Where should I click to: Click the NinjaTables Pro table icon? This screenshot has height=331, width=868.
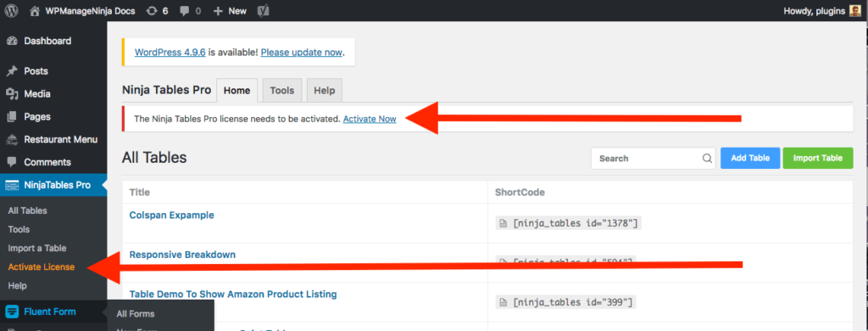coord(12,185)
